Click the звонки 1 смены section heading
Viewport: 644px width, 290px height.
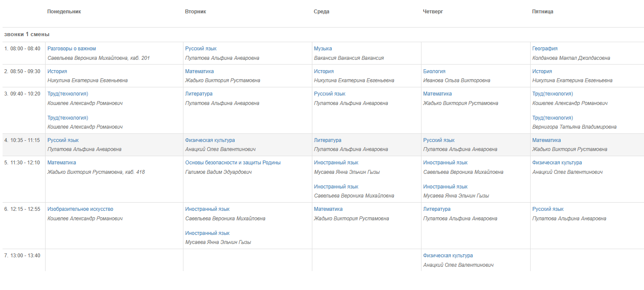pos(27,34)
